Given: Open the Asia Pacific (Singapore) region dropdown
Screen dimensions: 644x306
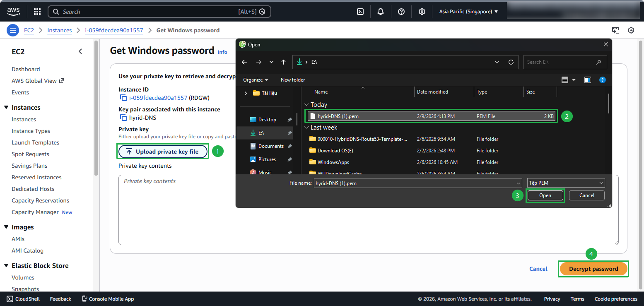Looking at the screenshot, I should pos(468,12).
